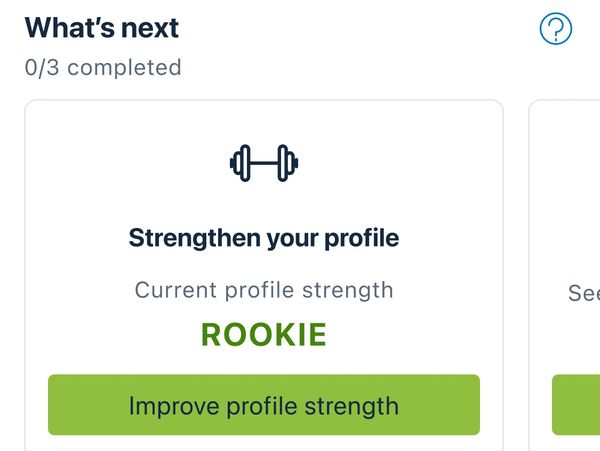Click the gray label above ROOKIE
The height and width of the screenshot is (451, 600).
[x=264, y=290]
